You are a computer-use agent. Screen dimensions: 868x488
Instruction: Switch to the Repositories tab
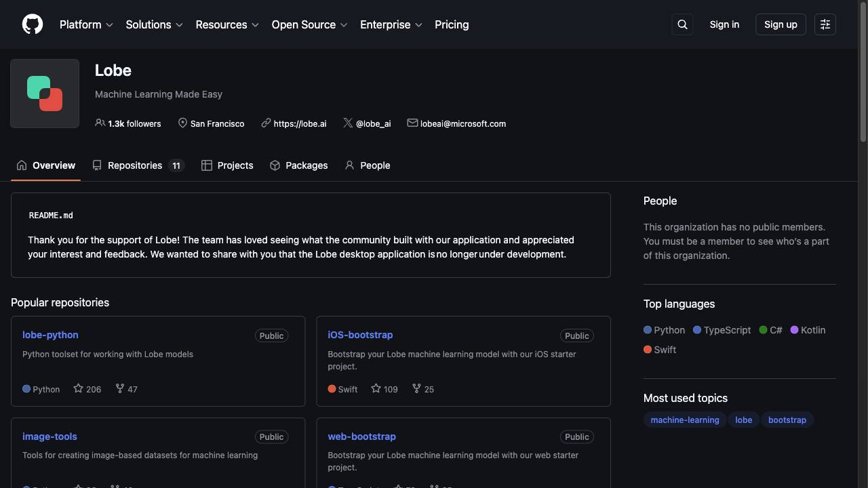click(139, 165)
